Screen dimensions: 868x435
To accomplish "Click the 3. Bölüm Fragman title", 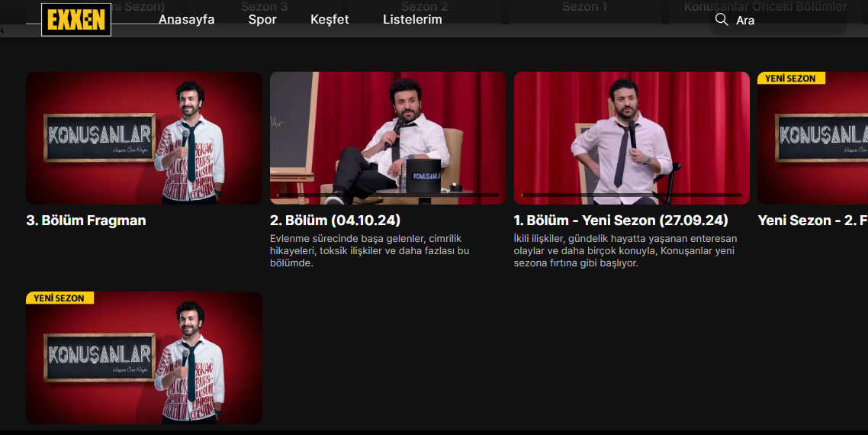I will point(85,221).
